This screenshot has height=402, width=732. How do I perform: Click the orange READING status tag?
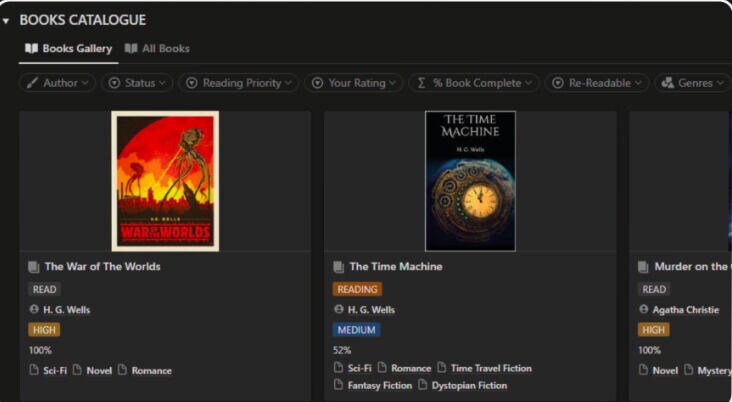[x=357, y=289]
